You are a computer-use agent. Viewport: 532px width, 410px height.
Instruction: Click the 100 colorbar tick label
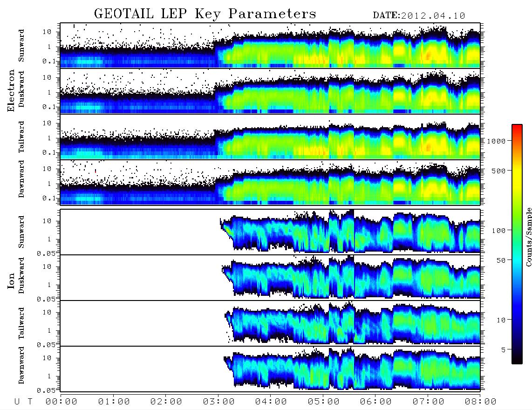(498, 231)
